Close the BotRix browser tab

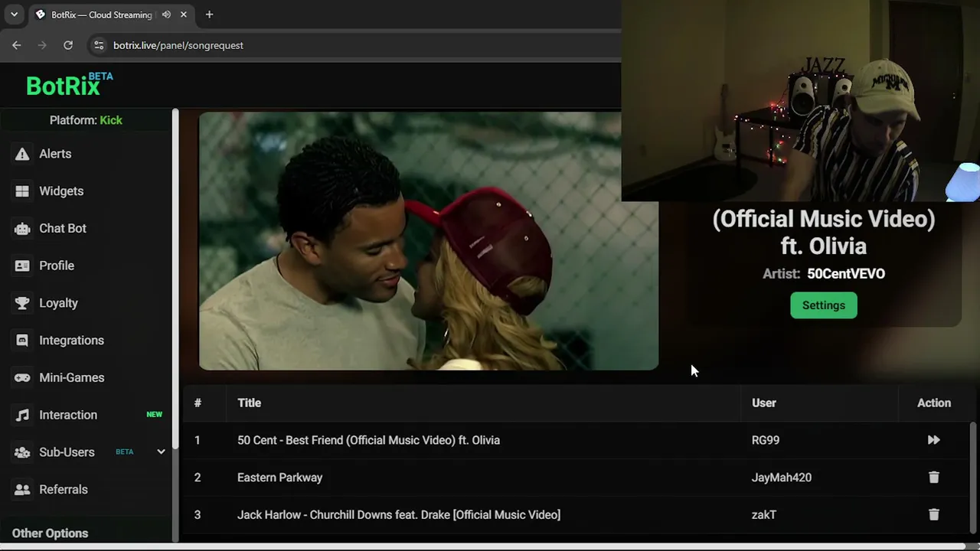tap(184, 15)
